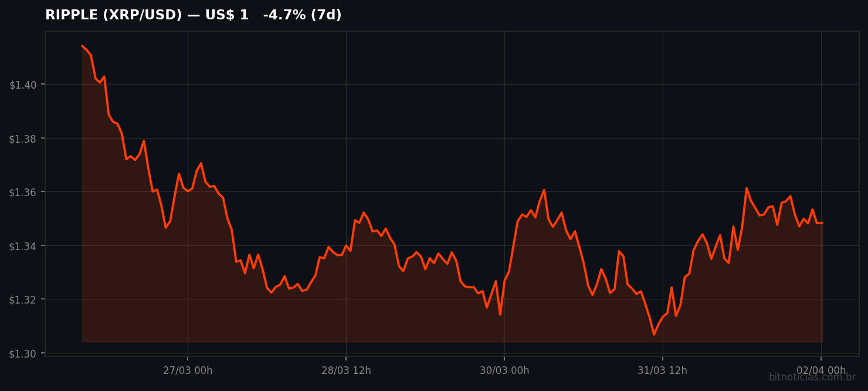This screenshot has width=868, height=391.
Task: Select the $1.36 price gridline label
Action: (23, 193)
